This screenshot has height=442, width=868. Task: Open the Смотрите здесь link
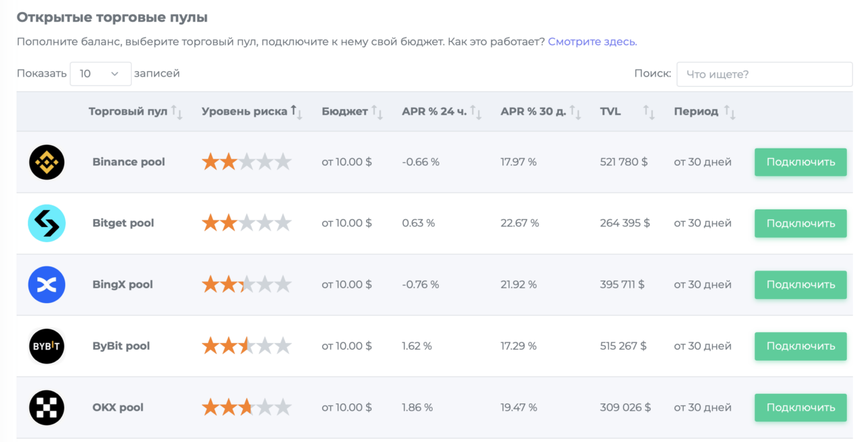coord(592,41)
